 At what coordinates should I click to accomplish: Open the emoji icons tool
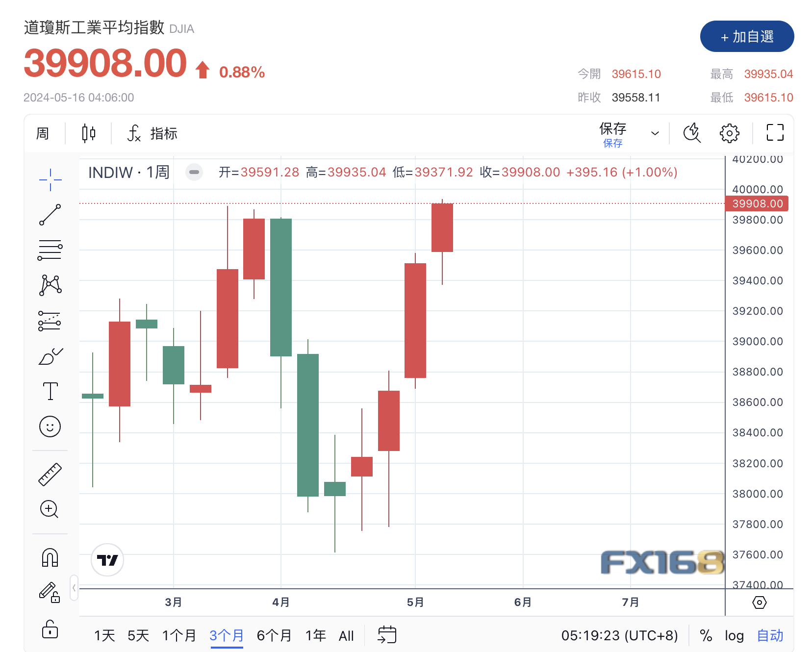pyautogui.click(x=50, y=426)
